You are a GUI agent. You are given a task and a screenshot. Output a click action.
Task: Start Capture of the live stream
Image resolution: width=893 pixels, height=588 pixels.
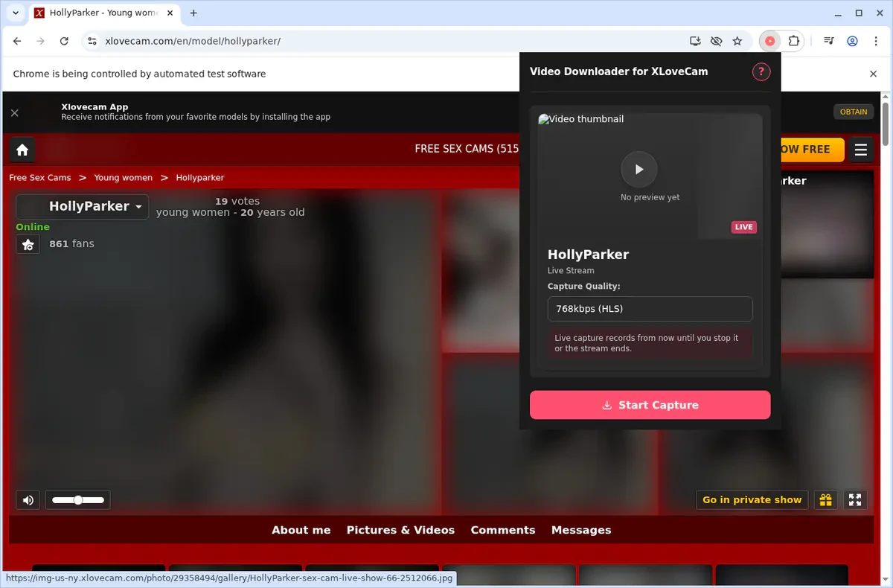click(x=650, y=405)
